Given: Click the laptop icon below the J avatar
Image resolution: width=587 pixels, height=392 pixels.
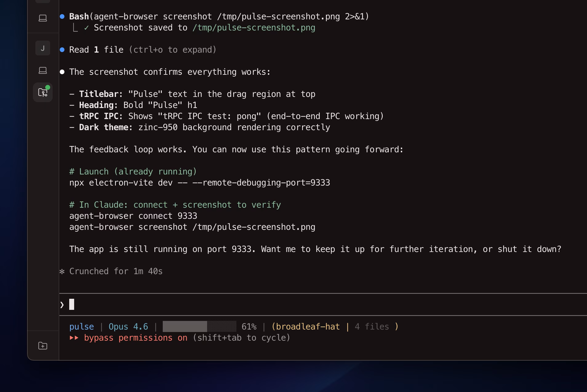Looking at the screenshot, I should (x=43, y=70).
